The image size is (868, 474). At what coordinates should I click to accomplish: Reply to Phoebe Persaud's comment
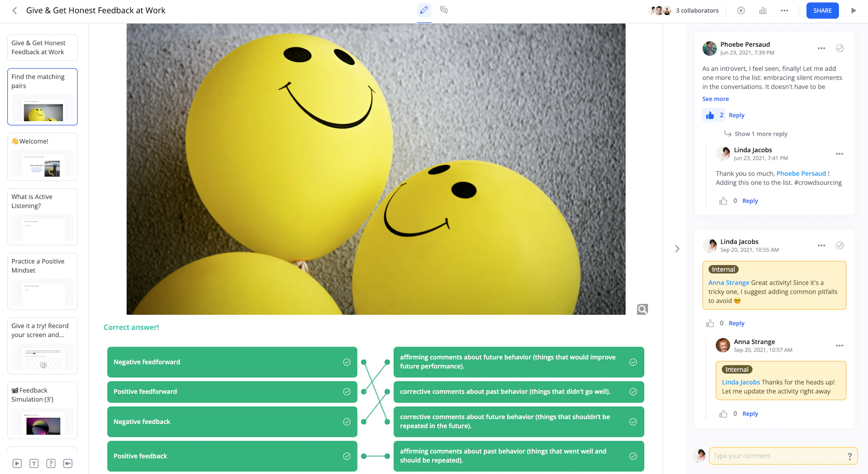point(736,115)
